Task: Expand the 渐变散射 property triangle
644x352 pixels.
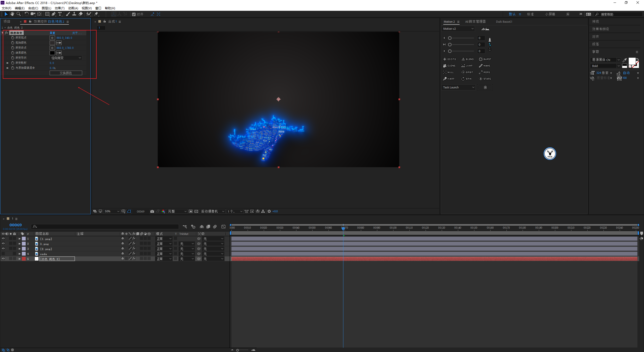Action: (8, 63)
